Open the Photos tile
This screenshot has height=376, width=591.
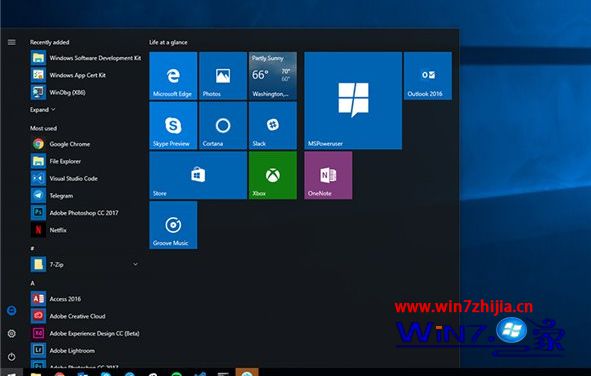click(223, 76)
